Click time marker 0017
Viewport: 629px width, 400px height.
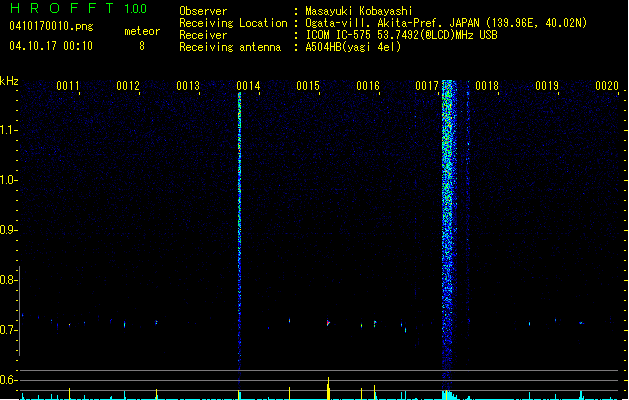click(427, 86)
